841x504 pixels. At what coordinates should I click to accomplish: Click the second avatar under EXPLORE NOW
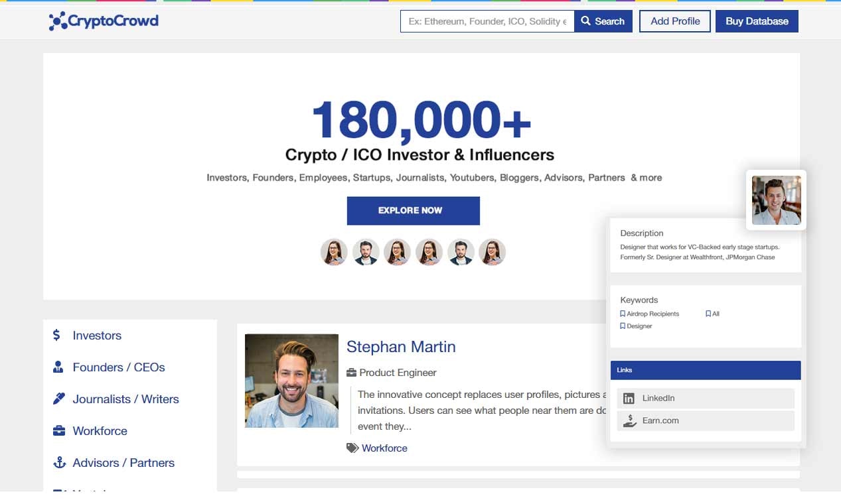tap(366, 253)
